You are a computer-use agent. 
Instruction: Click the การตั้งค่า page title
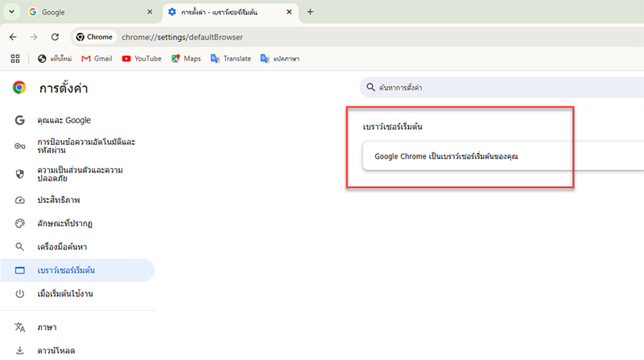pos(64,88)
